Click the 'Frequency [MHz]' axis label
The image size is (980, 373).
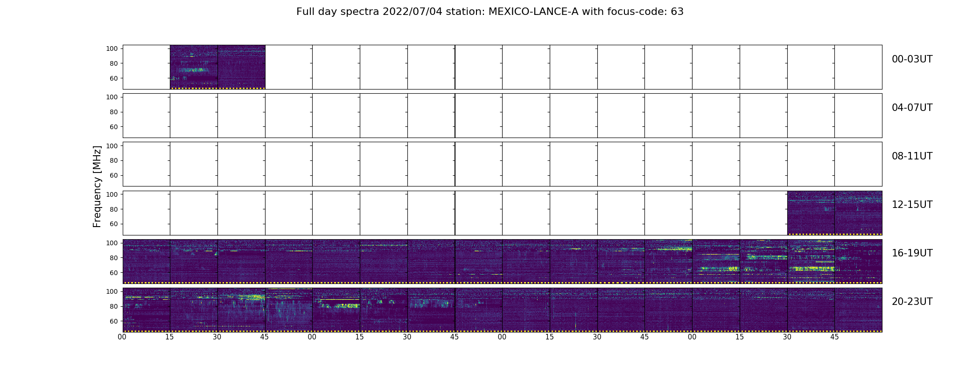point(97,186)
